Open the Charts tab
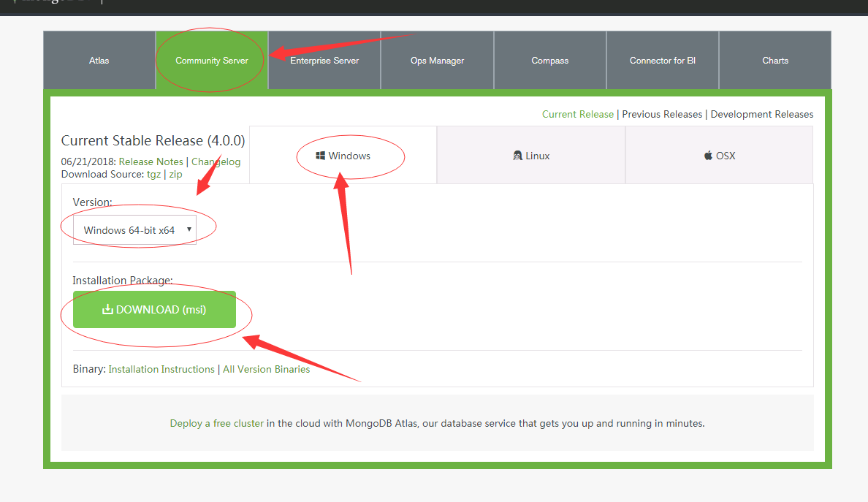Screen dimensions: 868x502 click(775, 61)
